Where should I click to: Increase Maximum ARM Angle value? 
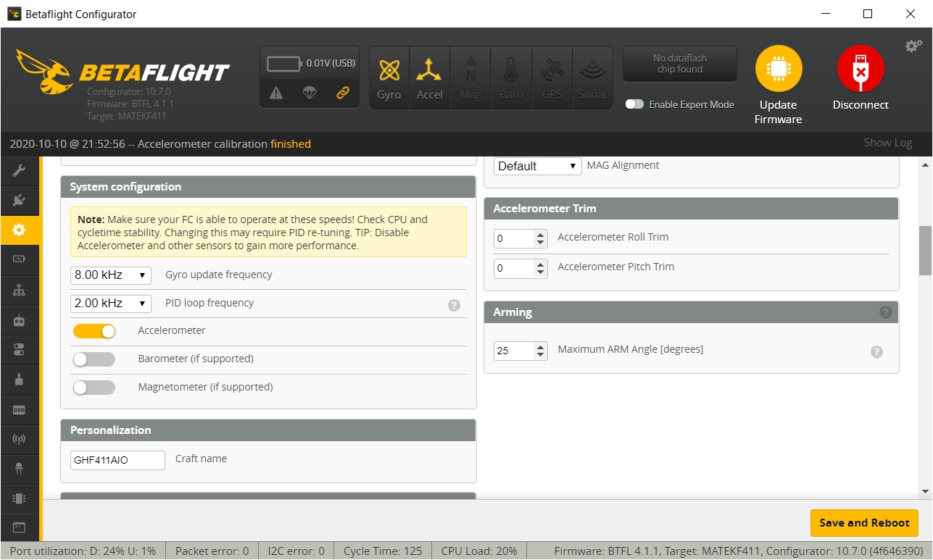[541, 346]
